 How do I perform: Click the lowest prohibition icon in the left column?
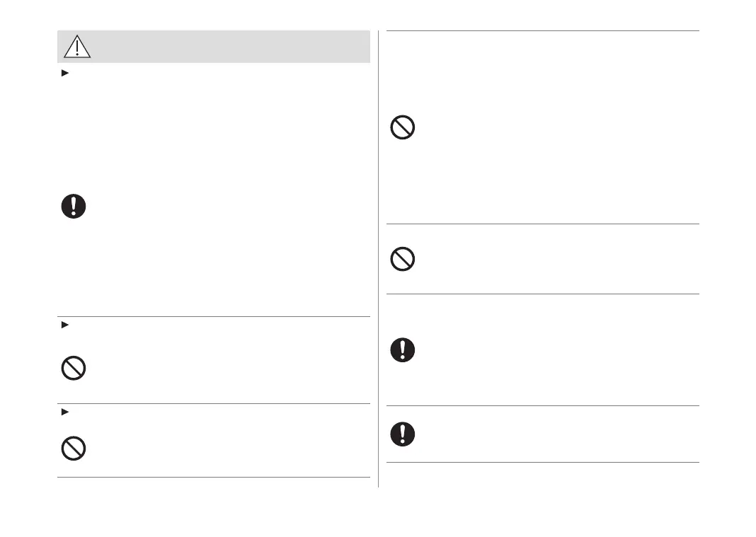(73, 449)
